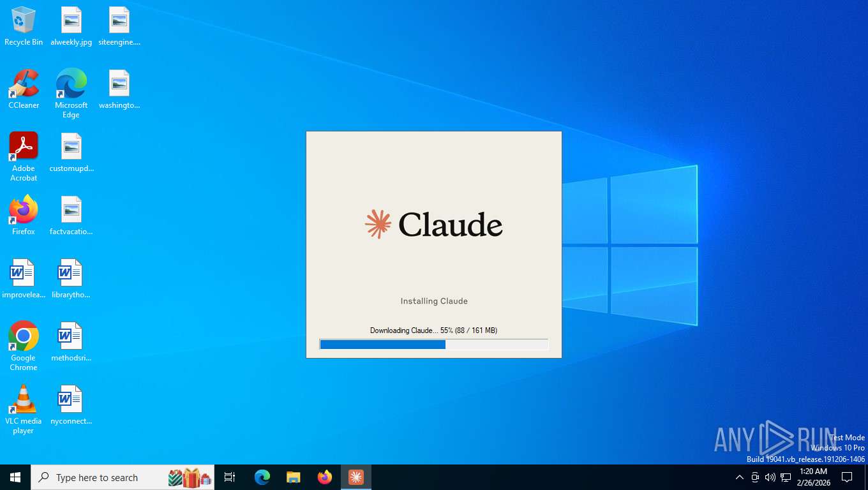
Task: Open Task View from the taskbar
Action: [x=230, y=477]
